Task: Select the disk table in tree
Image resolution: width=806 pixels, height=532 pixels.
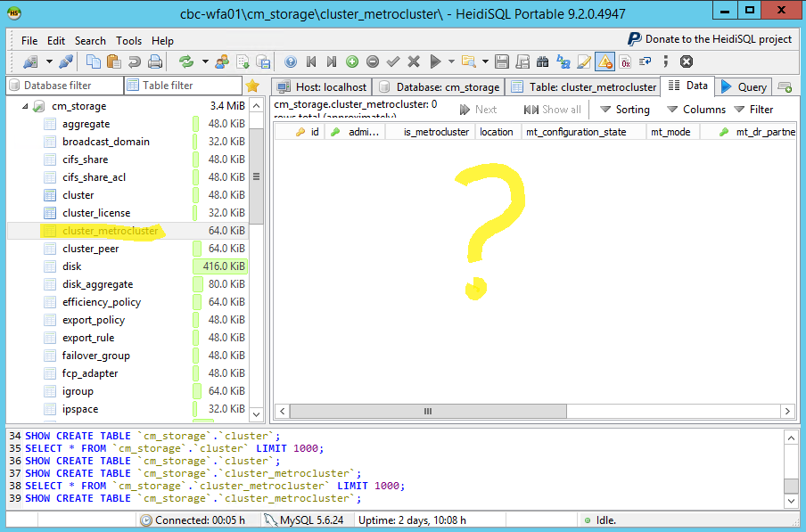Action: pyautogui.click(x=71, y=266)
